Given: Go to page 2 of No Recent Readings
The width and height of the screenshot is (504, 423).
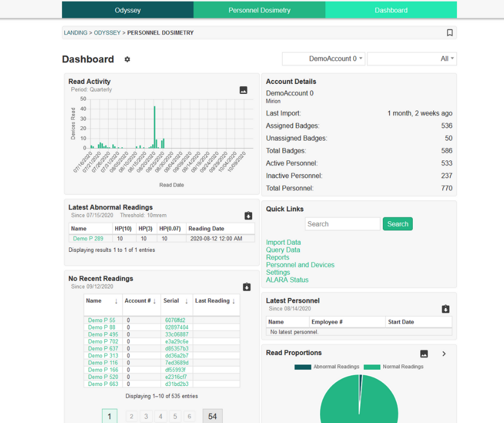Looking at the screenshot, I should [131, 416].
